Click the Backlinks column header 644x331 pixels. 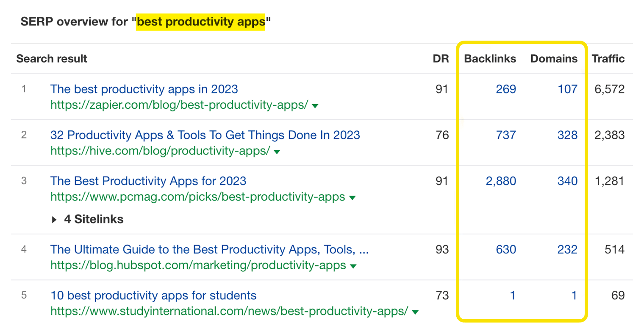click(x=489, y=59)
